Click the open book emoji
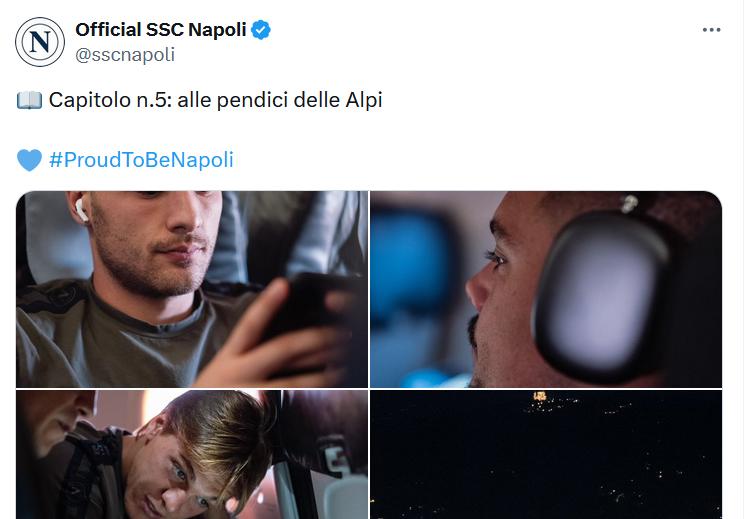 tap(30, 101)
